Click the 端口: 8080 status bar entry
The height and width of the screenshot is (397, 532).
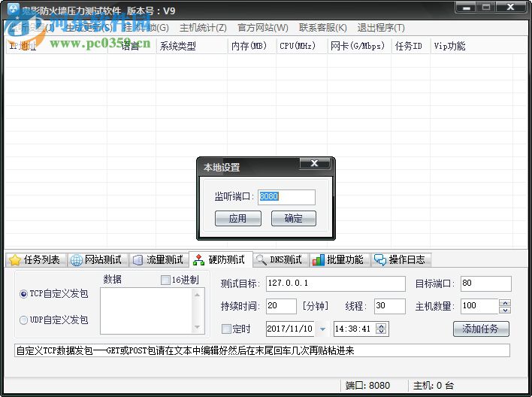367,386
